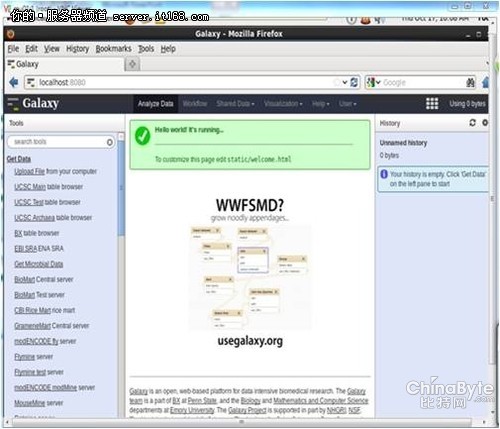The height and width of the screenshot is (429, 500).
Task: Open the search engine selector dropdown
Action: 373,82
